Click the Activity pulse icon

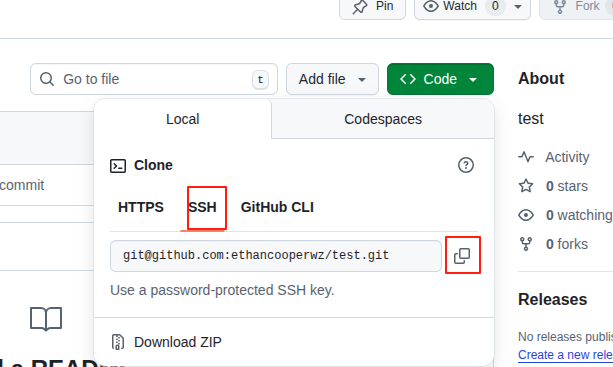coord(526,157)
